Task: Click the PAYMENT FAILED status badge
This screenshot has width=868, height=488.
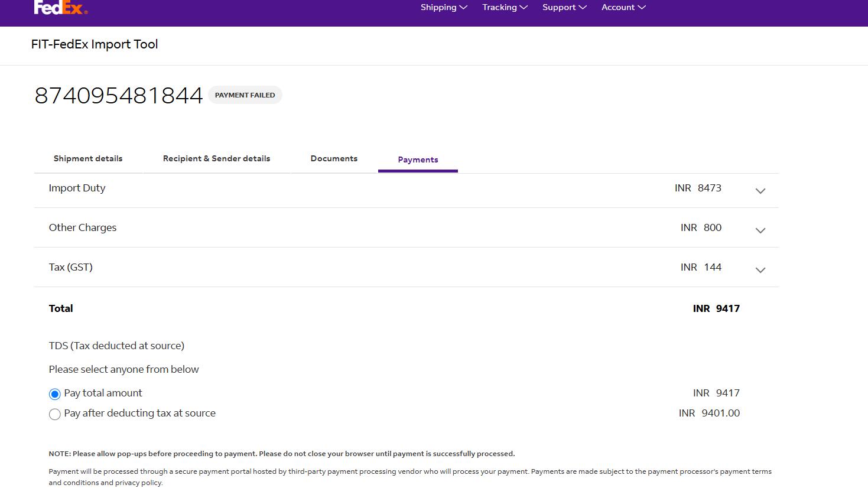Action: [245, 95]
